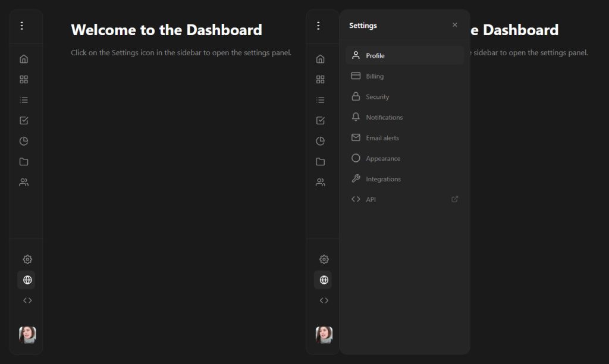Open Security settings
Screen dimensions: 609x364
(404, 97)
